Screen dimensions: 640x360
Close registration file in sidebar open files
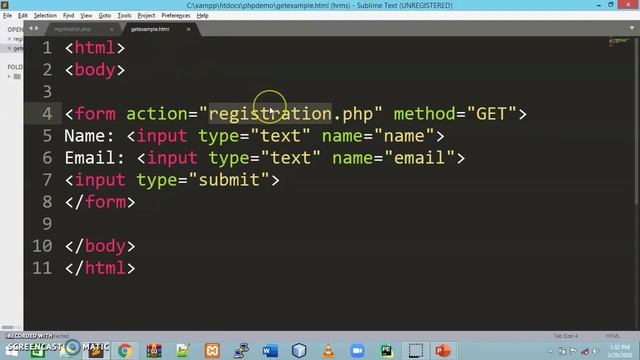[9, 39]
